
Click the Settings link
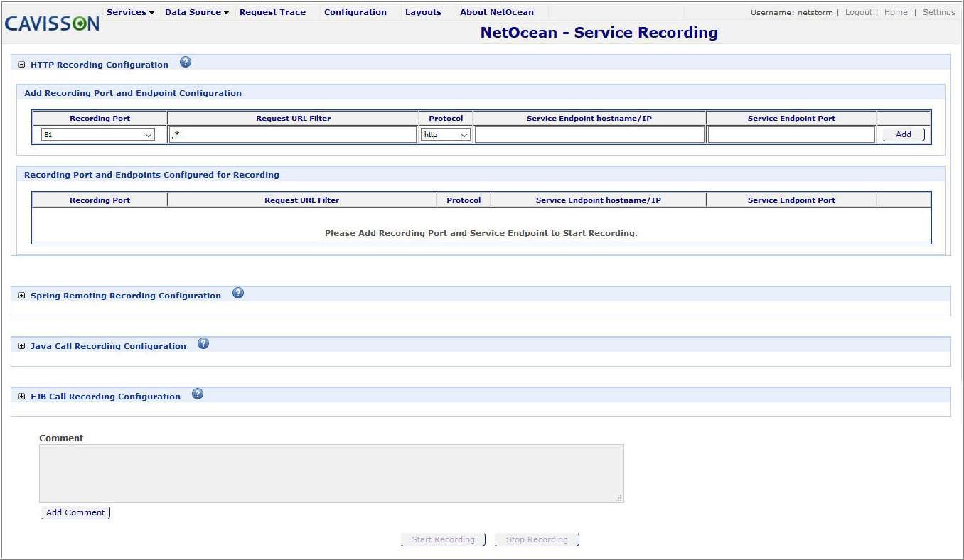939,12
